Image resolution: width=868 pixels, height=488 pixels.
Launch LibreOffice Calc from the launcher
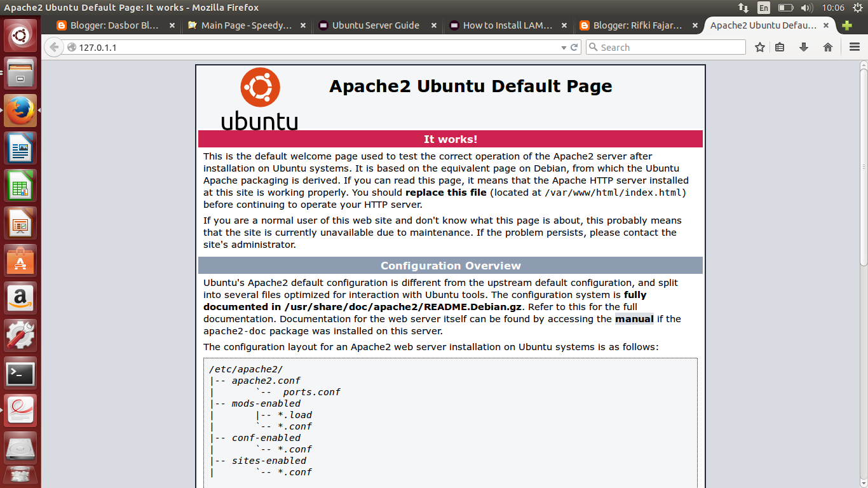(21, 186)
